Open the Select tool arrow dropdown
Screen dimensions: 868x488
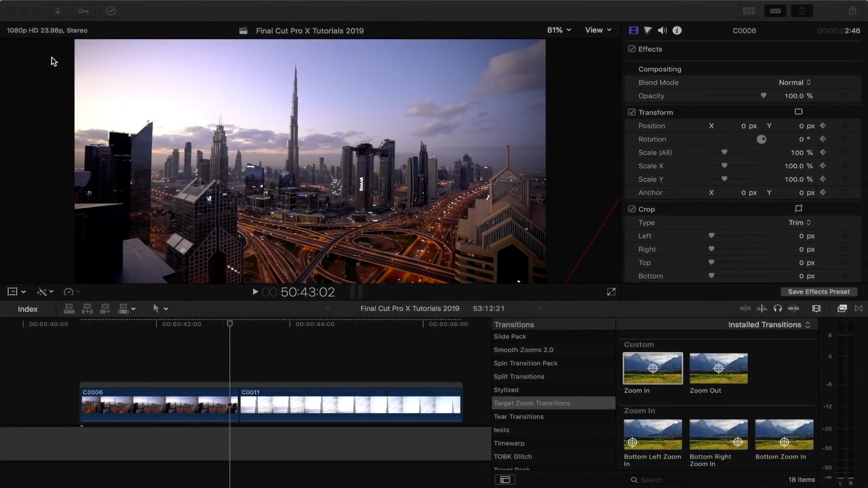[160, 309]
